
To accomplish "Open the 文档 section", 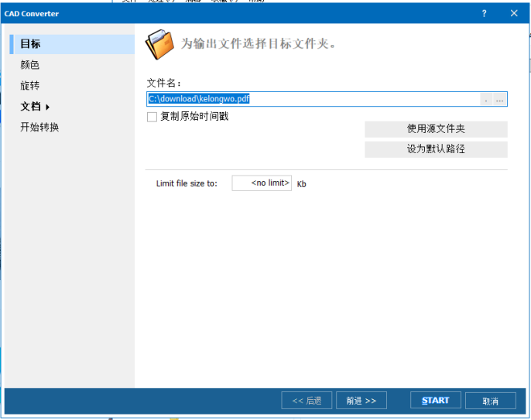I will coord(30,107).
